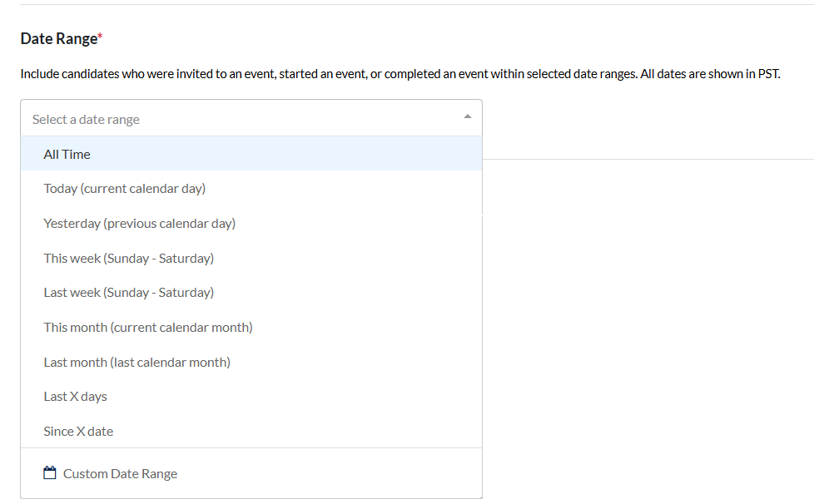Click the 'PST' text in description
Screen dimensions: 814x504
[767, 74]
